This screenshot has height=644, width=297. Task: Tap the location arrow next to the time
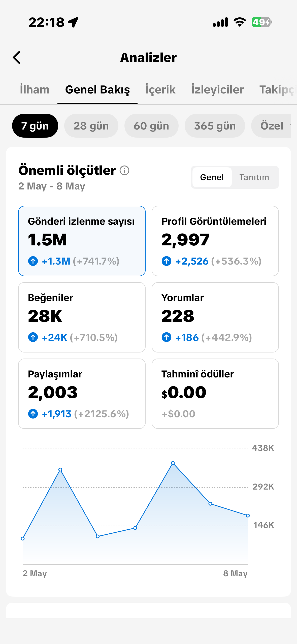73,22
